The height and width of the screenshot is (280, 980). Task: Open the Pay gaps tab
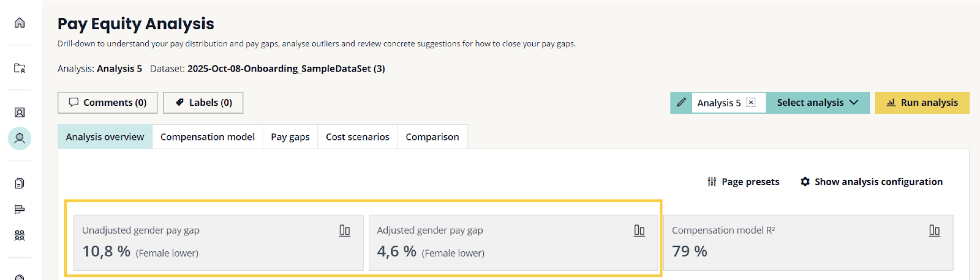290,137
